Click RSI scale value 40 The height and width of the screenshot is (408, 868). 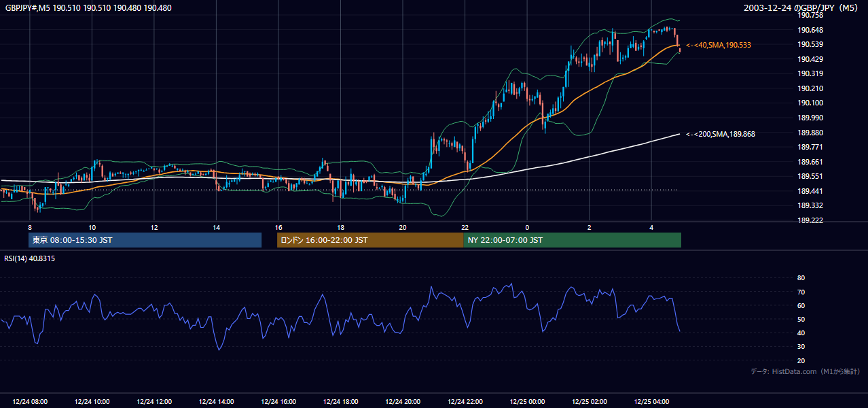click(x=801, y=333)
